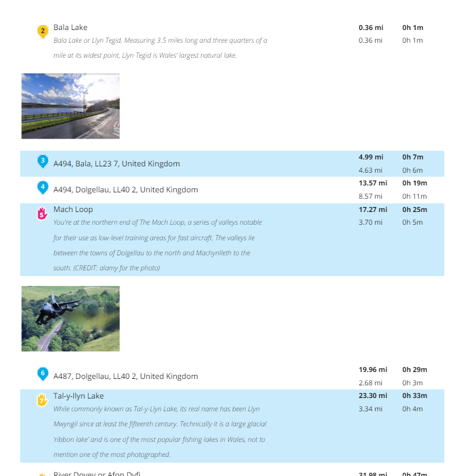Viewport: 457px width, 476px height.
Task: Select the Bala Lake stop title
Action: tap(70, 27)
